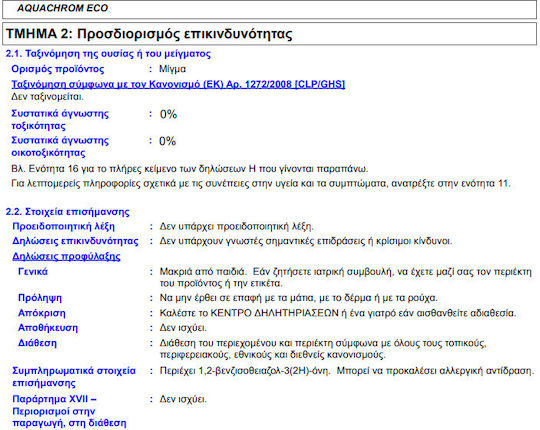This screenshot has height=430, width=540.
Task: Open the Κανονισμό (ΕΚ) 1272/2008 CLP/GHS link
Action: (x=178, y=84)
